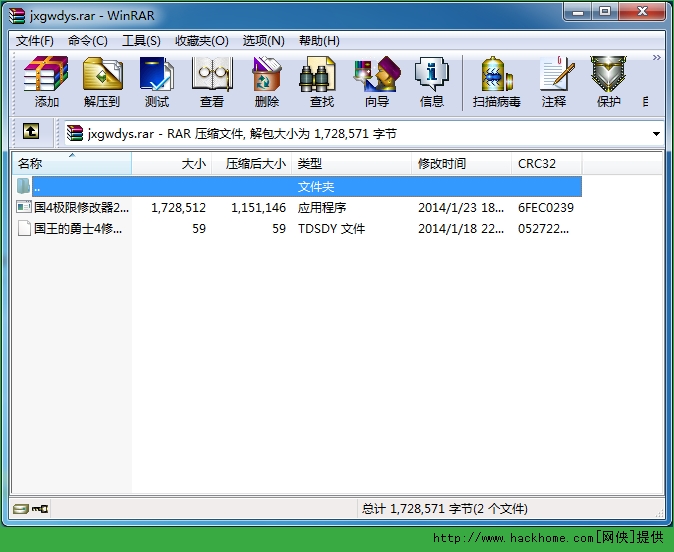This screenshot has width=674, height=552.
Task: Open the 文件(F) menu
Action: [x=35, y=41]
